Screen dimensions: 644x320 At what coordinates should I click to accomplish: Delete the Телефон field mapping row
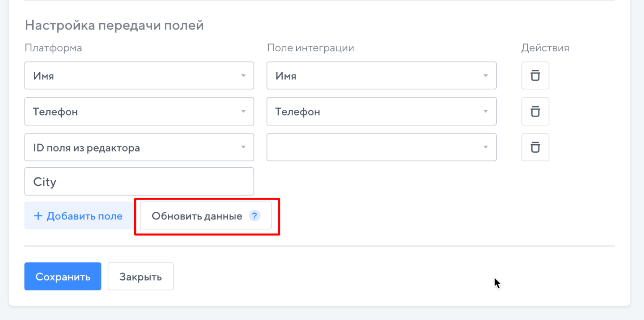(535, 112)
